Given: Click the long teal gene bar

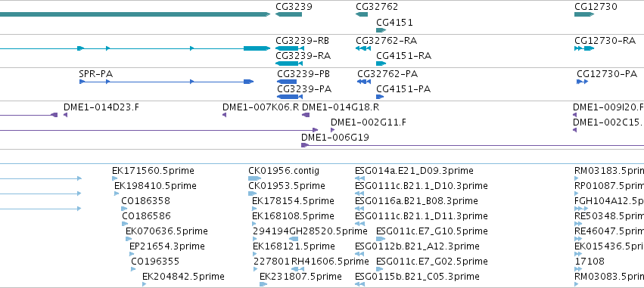Looking at the screenshot, I should click(135, 14).
